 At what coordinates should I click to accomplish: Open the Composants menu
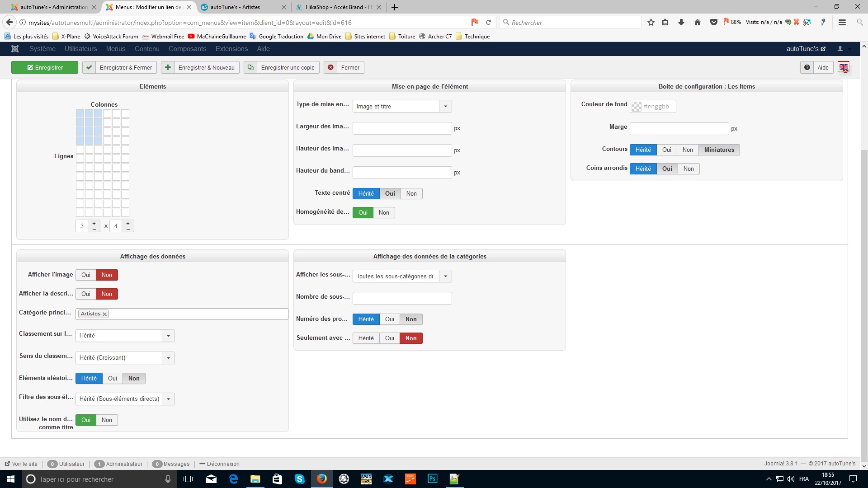pos(187,49)
